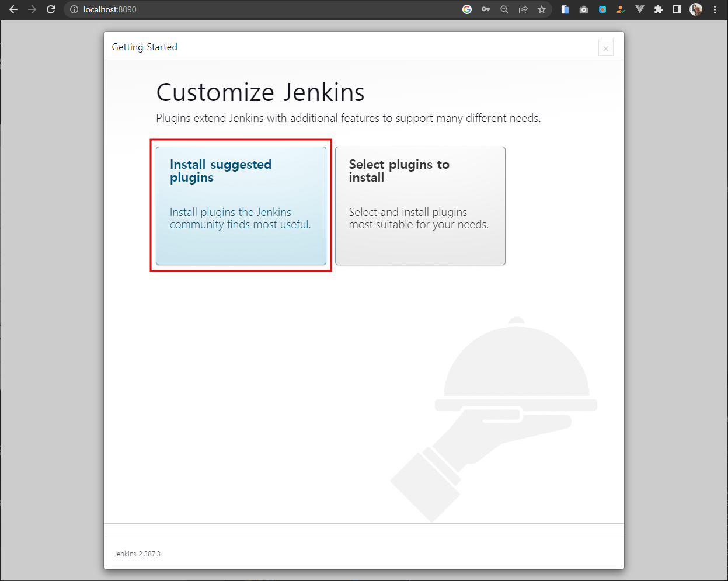Open saved passwords key icon
Image resolution: width=728 pixels, height=581 pixels.
click(486, 9)
